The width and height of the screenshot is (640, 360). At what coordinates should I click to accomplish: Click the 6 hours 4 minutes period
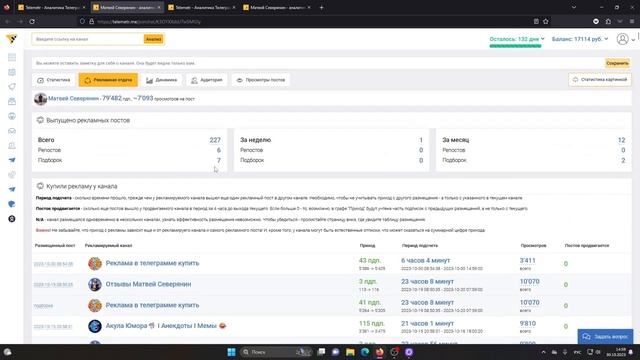click(425, 260)
